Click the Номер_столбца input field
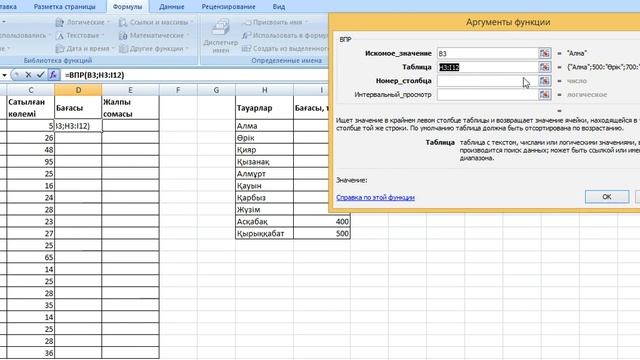The image size is (640, 360). (487, 81)
